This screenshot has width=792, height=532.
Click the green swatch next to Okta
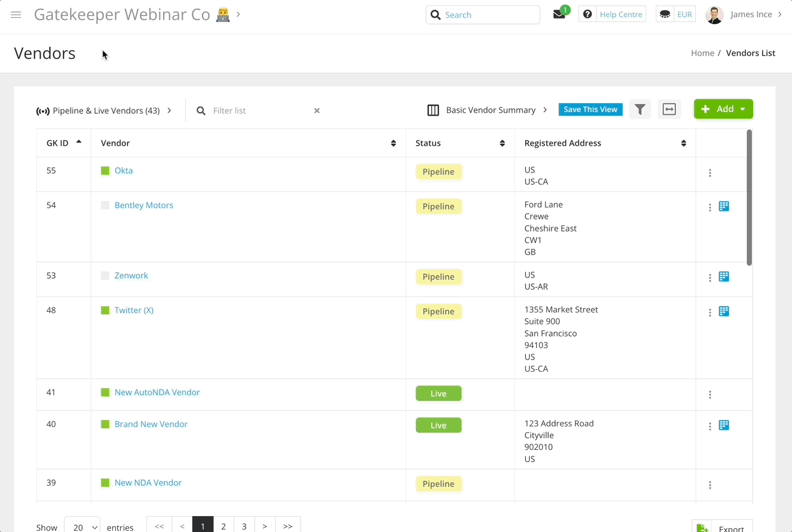[x=105, y=171]
